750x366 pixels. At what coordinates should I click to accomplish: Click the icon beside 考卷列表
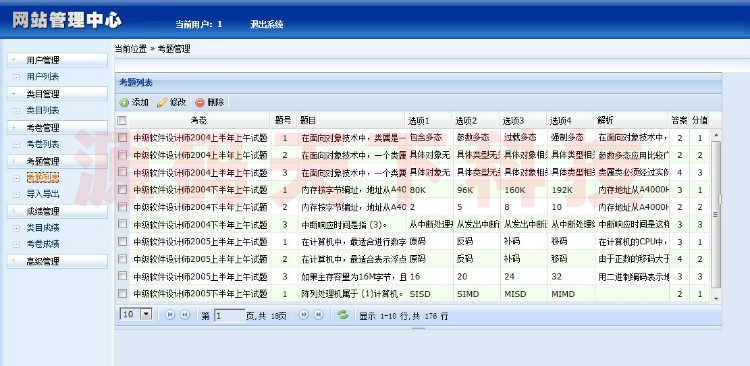[x=17, y=144]
